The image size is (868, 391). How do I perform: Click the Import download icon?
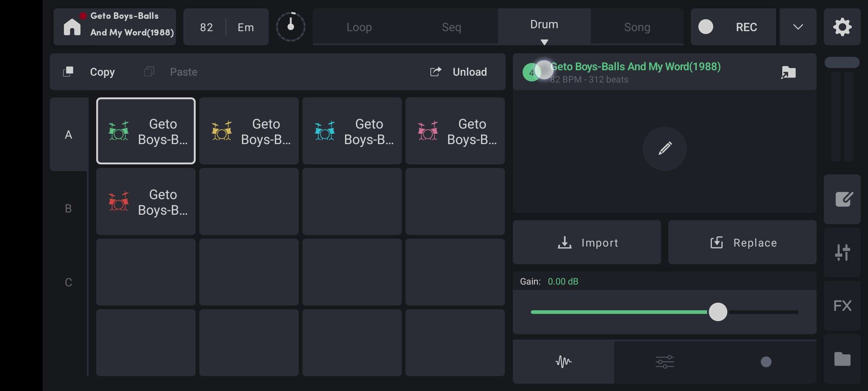(565, 243)
